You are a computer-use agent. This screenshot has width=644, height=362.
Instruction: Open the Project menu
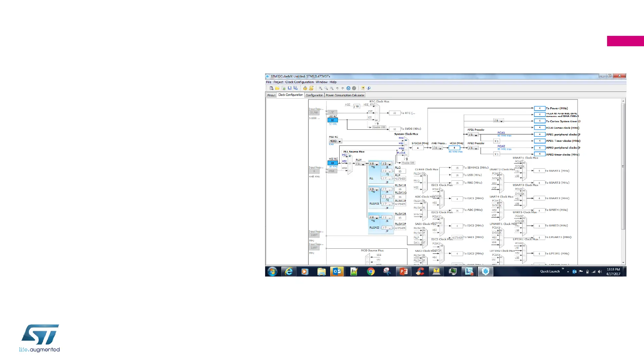(x=278, y=82)
